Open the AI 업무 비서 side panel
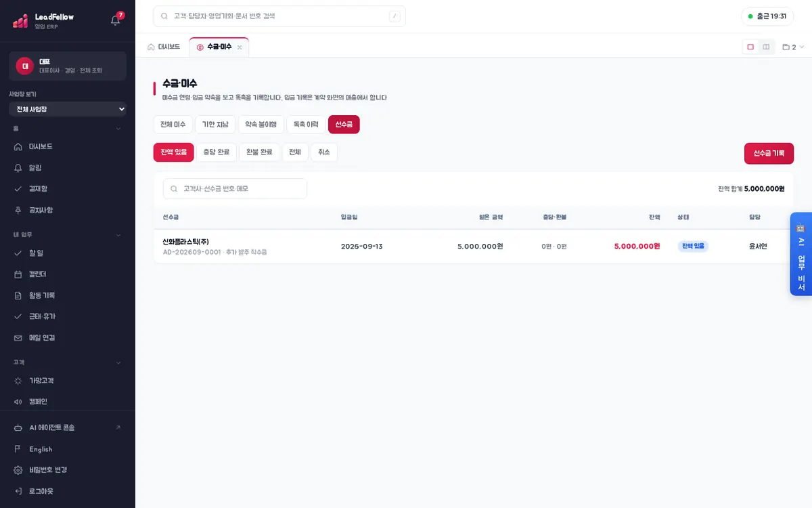 [x=800, y=254]
